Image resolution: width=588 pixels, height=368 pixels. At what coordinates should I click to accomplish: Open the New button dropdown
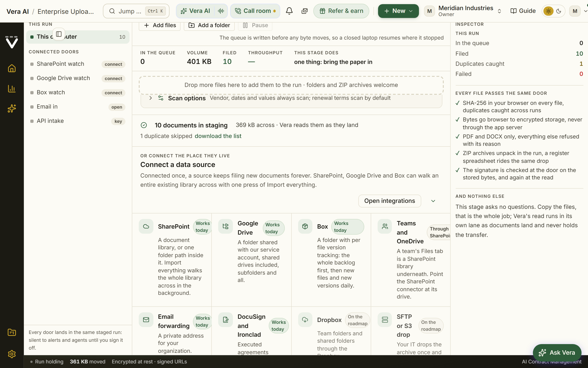(x=398, y=11)
